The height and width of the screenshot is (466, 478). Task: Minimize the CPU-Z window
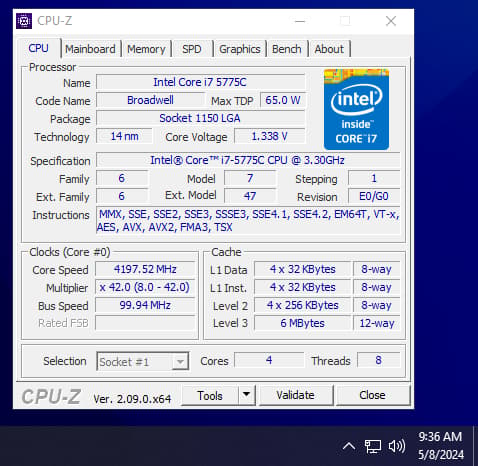(x=300, y=21)
